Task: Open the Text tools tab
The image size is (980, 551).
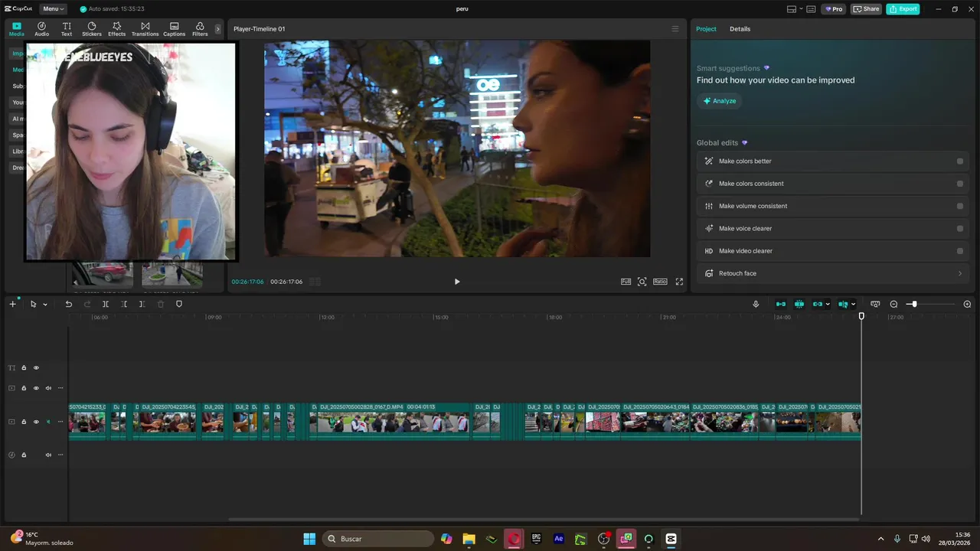Action: pyautogui.click(x=67, y=29)
